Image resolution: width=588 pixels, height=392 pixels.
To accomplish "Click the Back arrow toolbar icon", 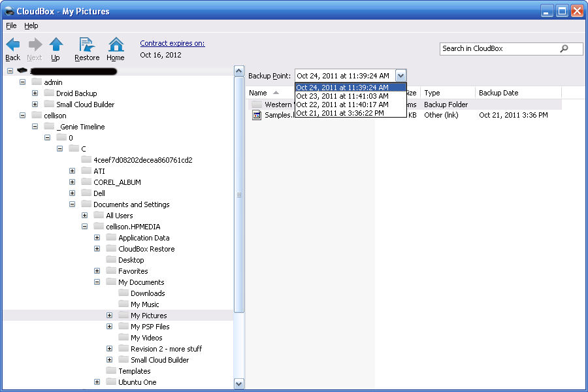I will coord(13,44).
